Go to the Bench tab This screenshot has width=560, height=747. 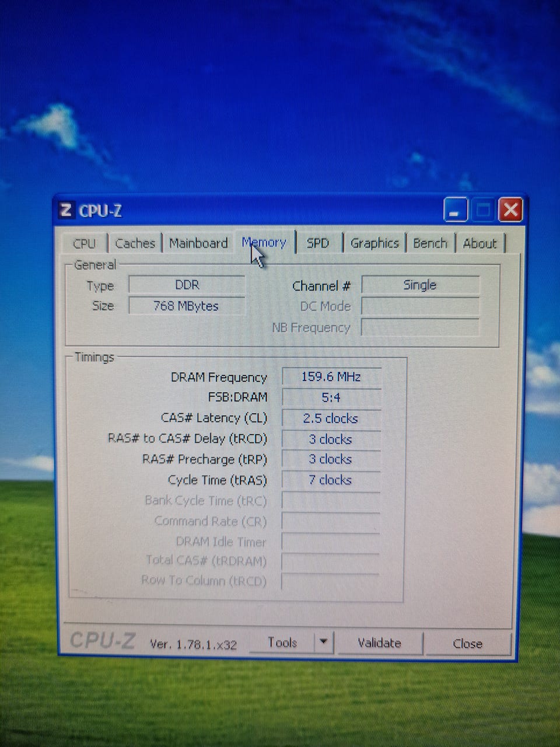tap(430, 243)
